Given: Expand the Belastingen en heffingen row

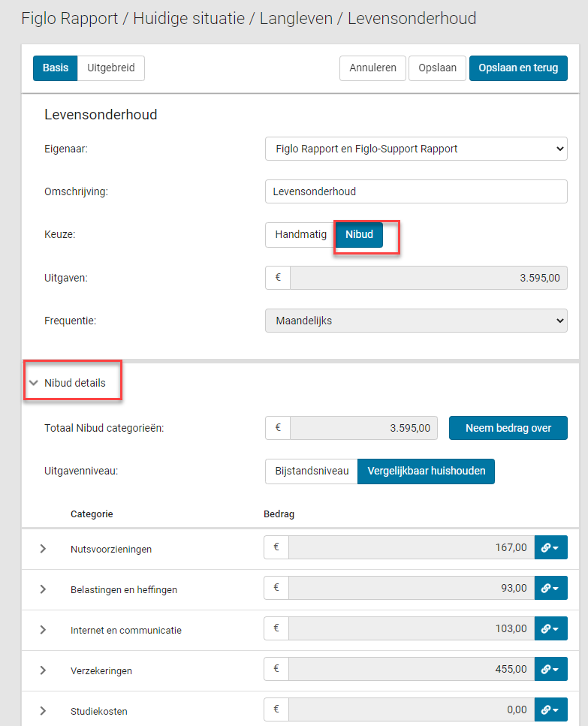Looking at the screenshot, I should tap(43, 589).
